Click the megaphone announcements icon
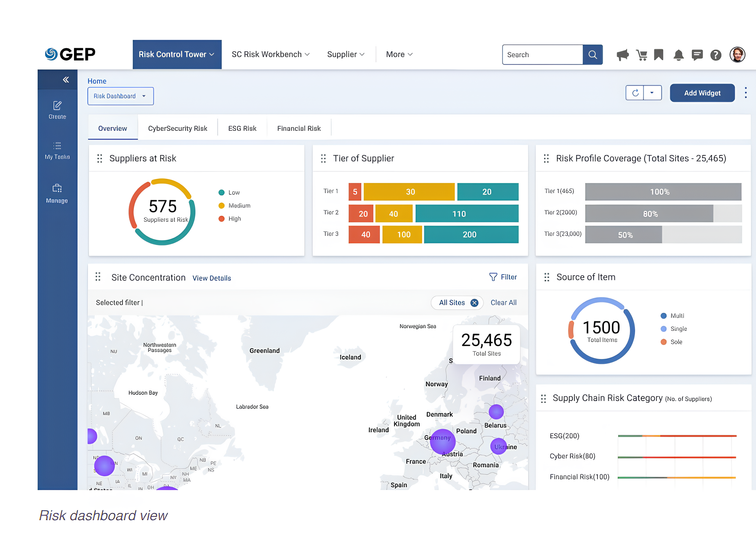 (x=622, y=55)
